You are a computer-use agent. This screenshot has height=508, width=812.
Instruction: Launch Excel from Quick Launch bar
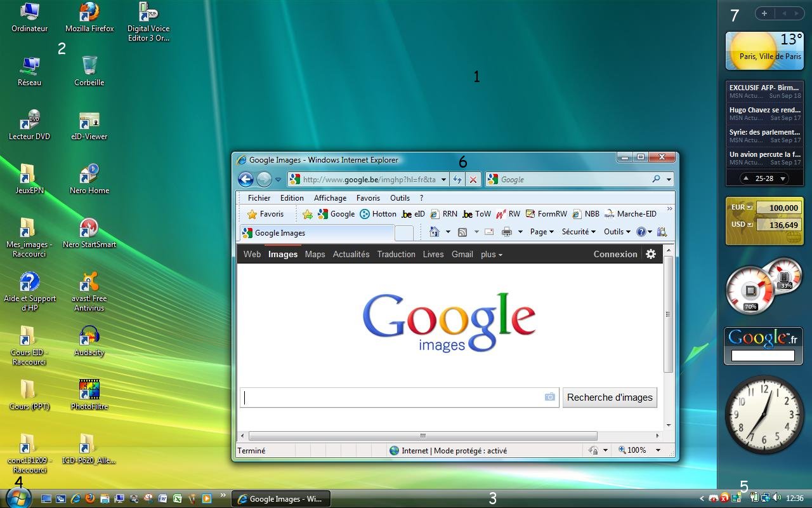click(x=177, y=498)
